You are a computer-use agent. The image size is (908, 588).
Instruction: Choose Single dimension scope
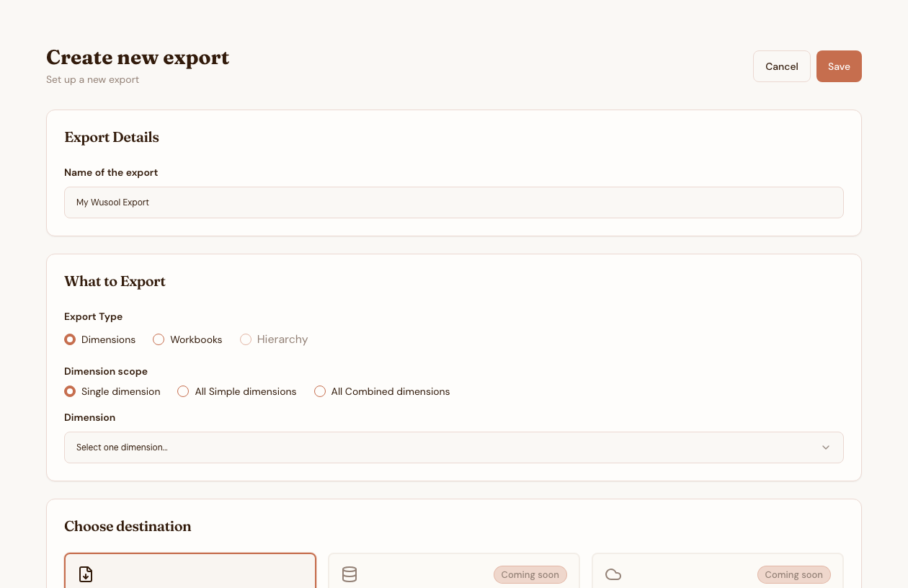point(70,391)
